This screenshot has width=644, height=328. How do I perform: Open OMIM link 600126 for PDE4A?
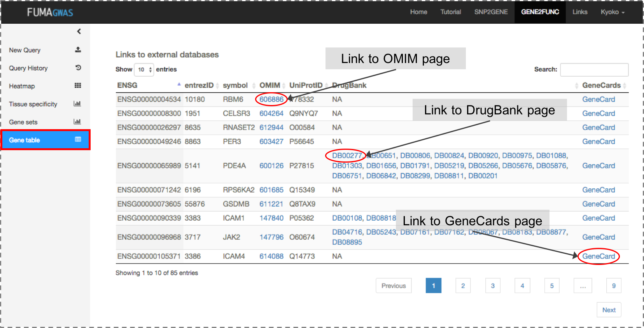[271, 165]
